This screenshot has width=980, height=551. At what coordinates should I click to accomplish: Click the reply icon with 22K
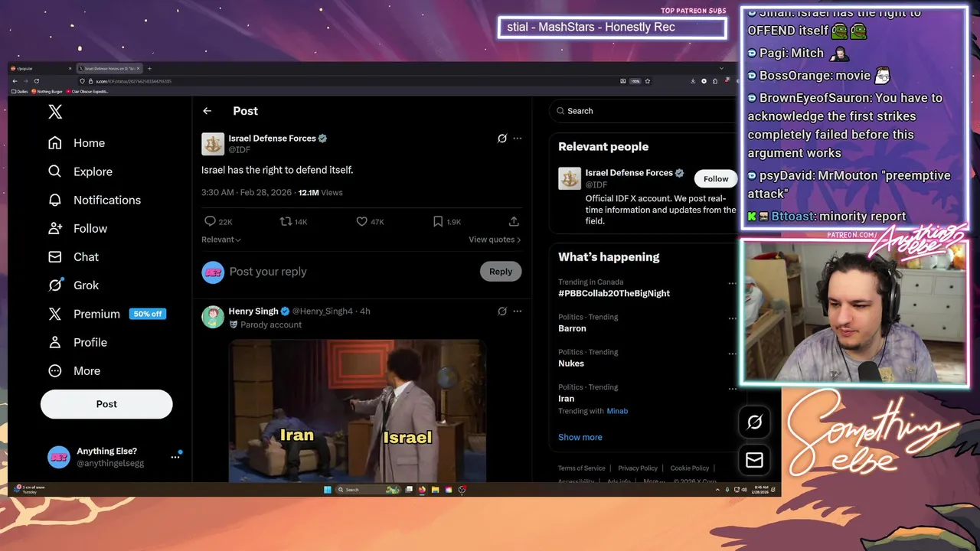pyautogui.click(x=210, y=221)
